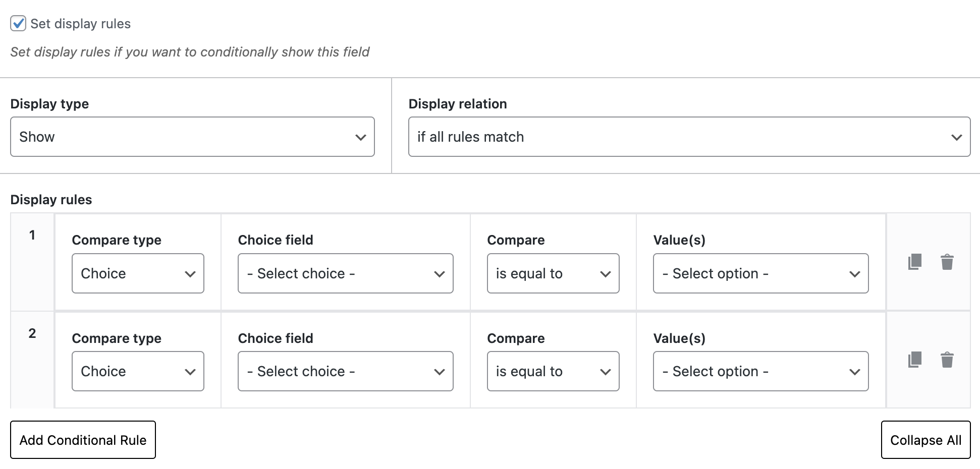The width and height of the screenshot is (980, 469).
Task: Change Display type from Show to another option
Action: [x=192, y=137]
